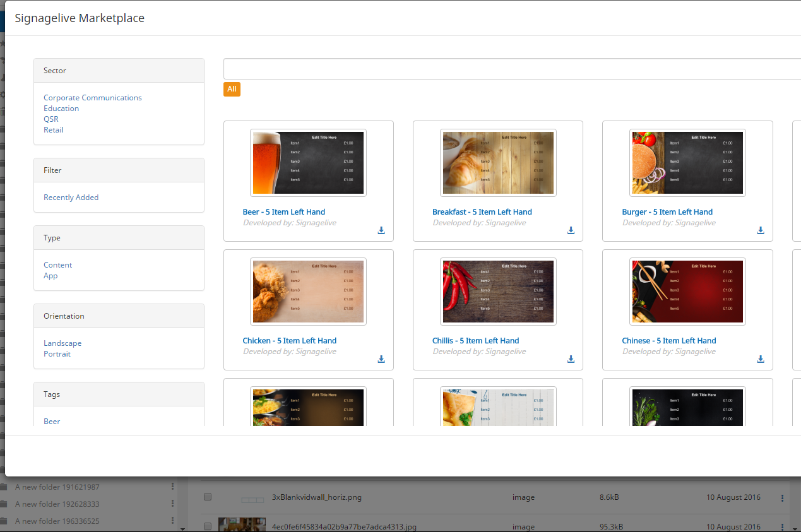
Task: Select folder A new folder 196336525
Action: (57, 521)
